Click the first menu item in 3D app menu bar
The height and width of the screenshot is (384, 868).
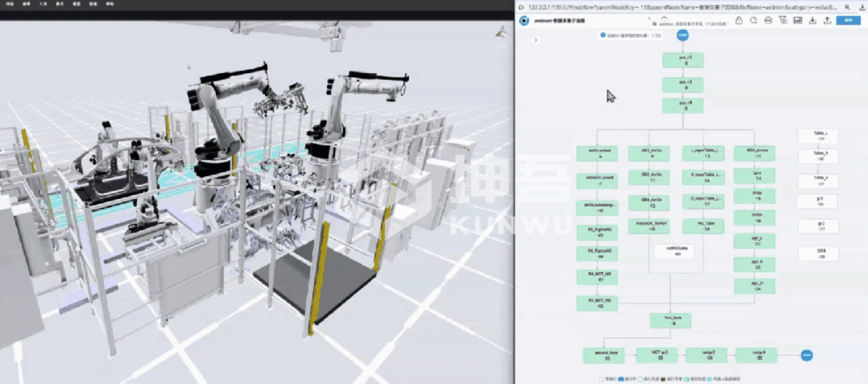9,4
